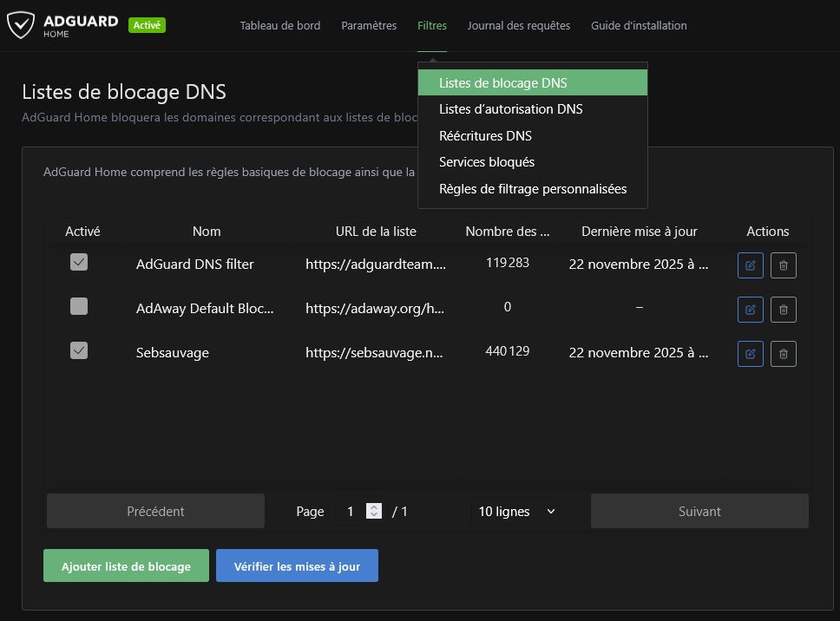The height and width of the screenshot is (621, 840).
Task: Click Vérifier les mises à jour button
Action: (x=297, y=566)
